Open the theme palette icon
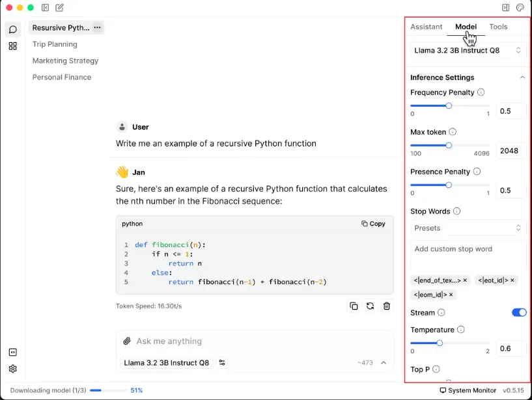Image resolution: width=532 pixels, height=400 pixels. (520, 8)
